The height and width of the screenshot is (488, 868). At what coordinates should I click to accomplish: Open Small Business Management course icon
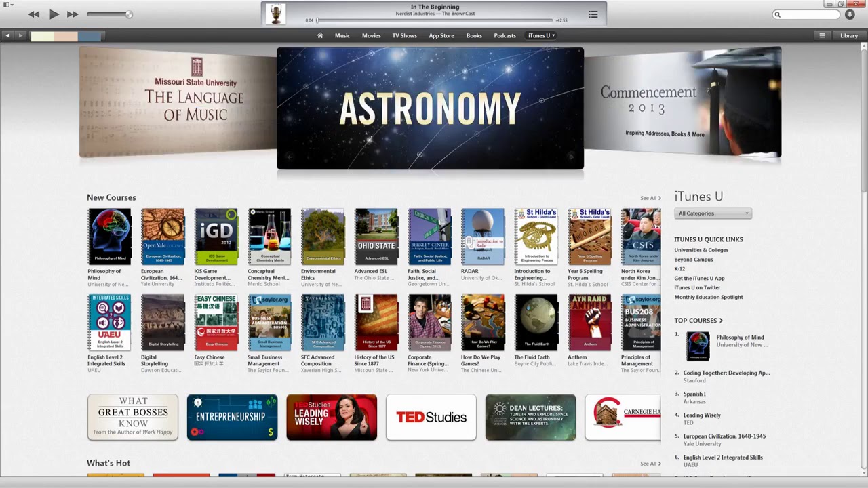point(269,323)
